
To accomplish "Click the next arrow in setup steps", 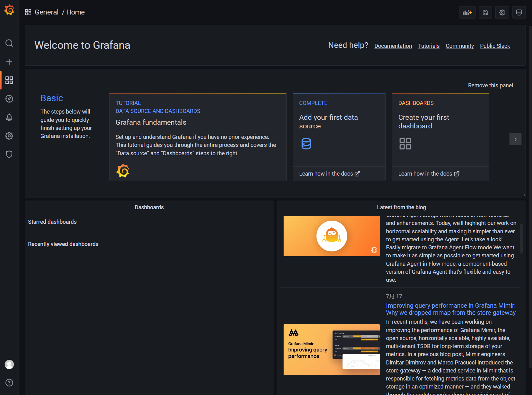I will click(x=515, y=139).
